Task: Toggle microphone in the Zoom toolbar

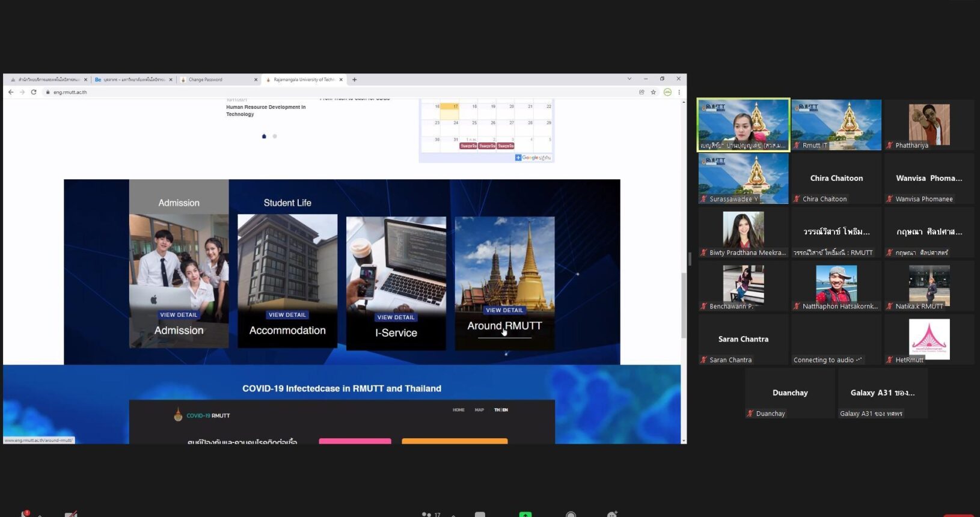Action: [25, 514]
